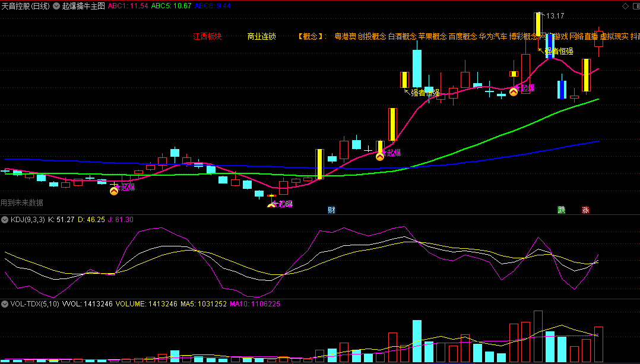Click the 跌 event marker

[562, 210]
